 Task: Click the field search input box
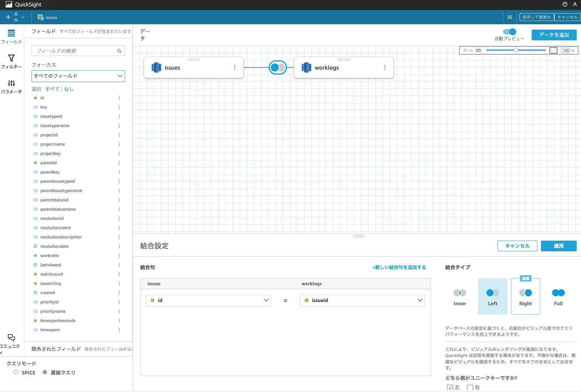click(78, 51)
